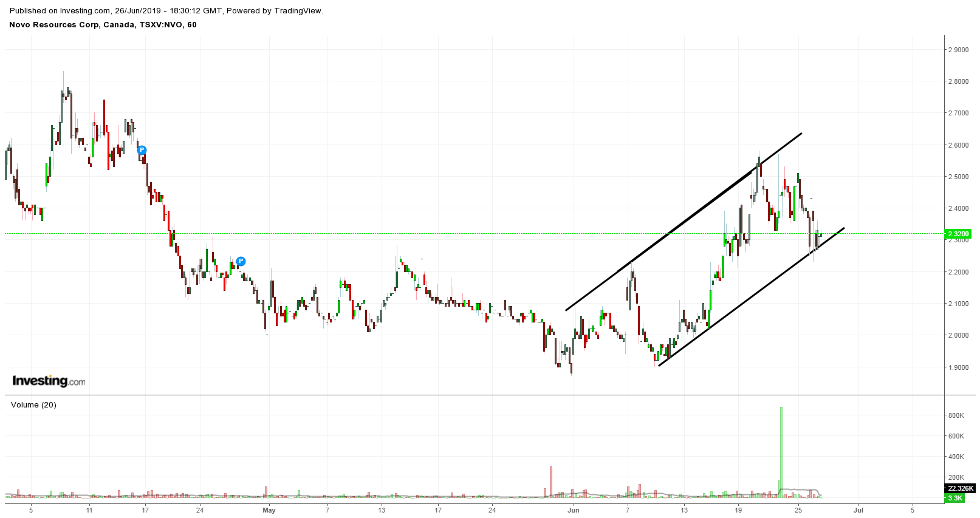This screenshot has width=980, height=518.
Task: Click the 400K volume axis label
Action: [956, 457]
